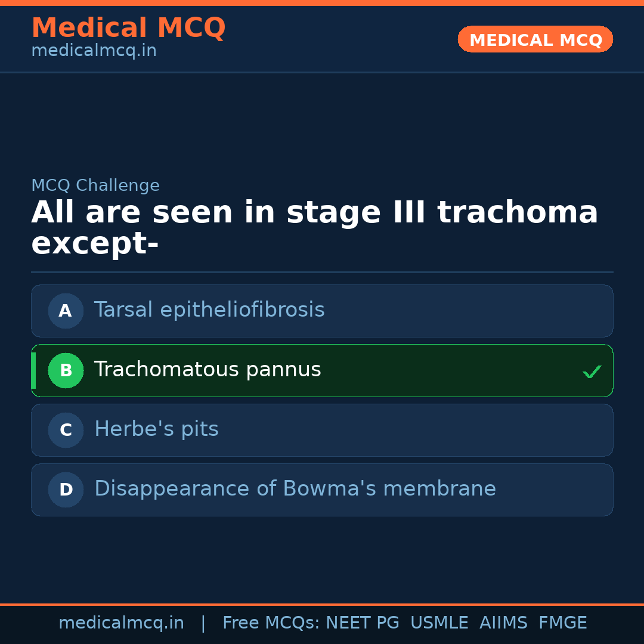Click "NEET PG" in the footer
Viewport: 644px width, 644px height.
(x=363, y=623)
